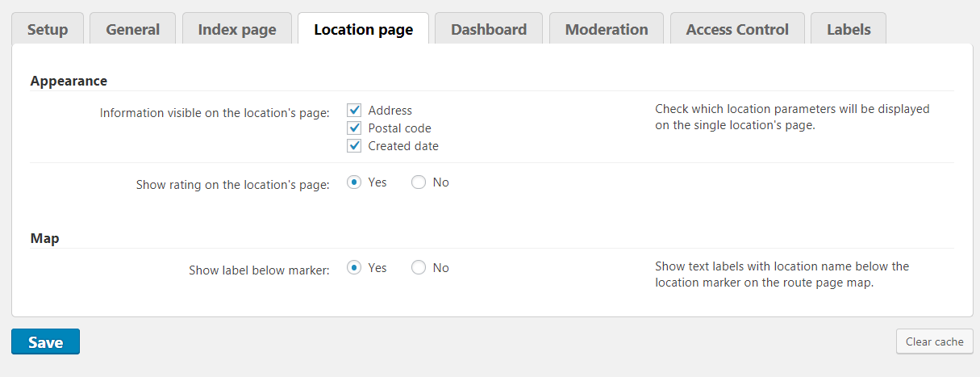This screenshot has height=377, width=980.
Task: Switch to the Setup tab
Action: (x=48, y=30)
